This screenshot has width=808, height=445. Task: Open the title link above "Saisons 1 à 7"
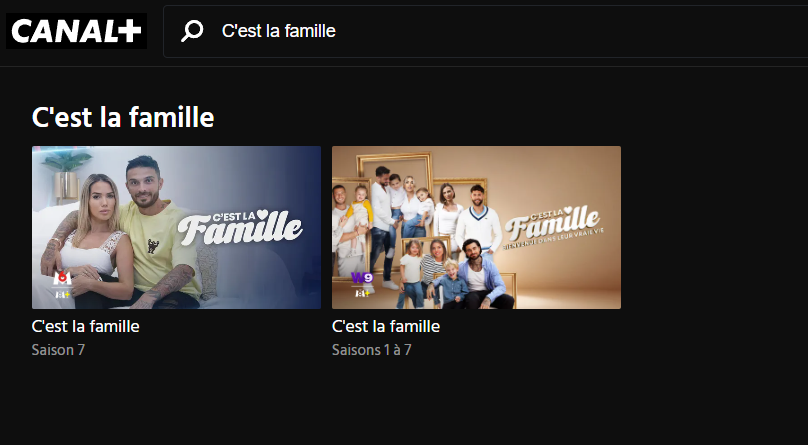386,327
